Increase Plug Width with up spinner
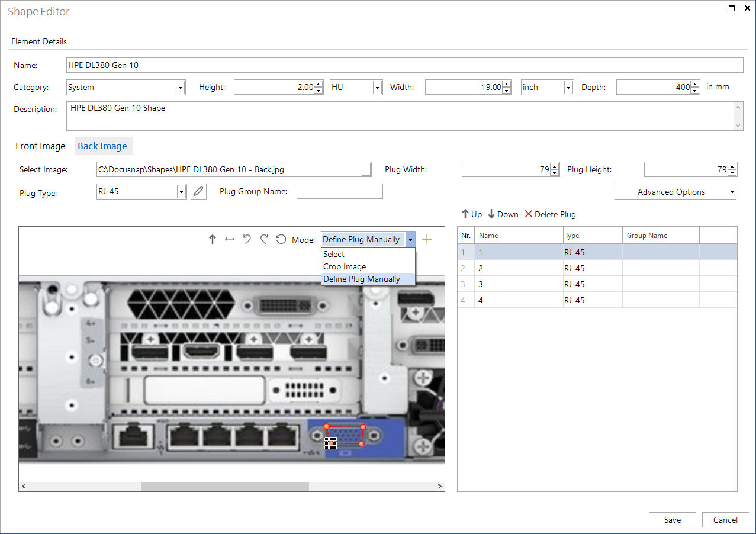Screen dimensions: 756x534 pos(554,166)
